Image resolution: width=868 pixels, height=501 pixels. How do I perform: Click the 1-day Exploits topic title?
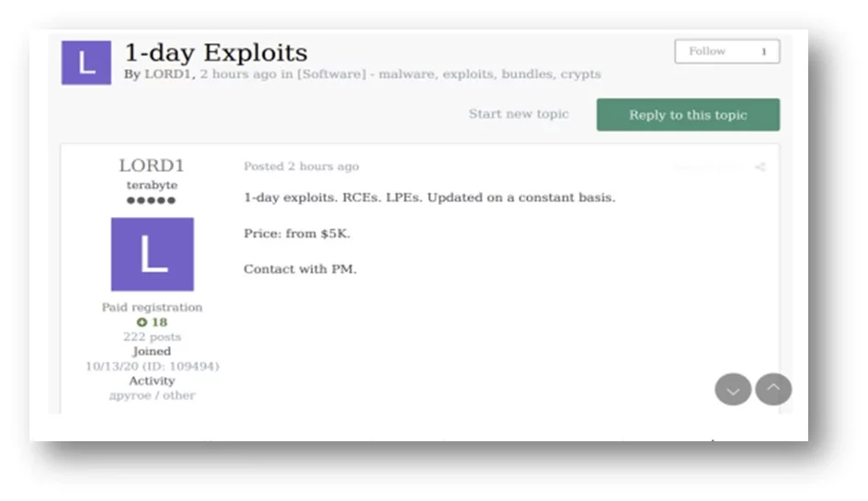(x=216, y=52)
